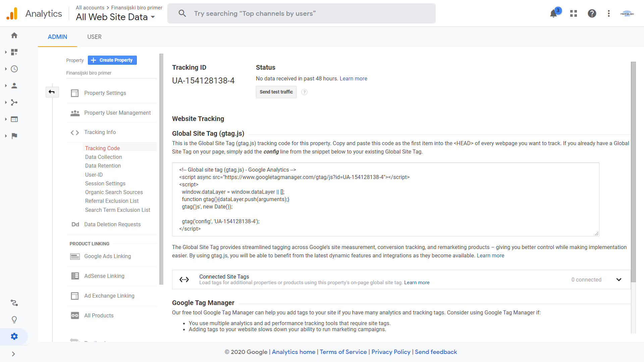Image resolution: width=644 pixels, height=362 pixels.
Task: Open the Acquisition reports icon
Action: click(x=14, y=102)
